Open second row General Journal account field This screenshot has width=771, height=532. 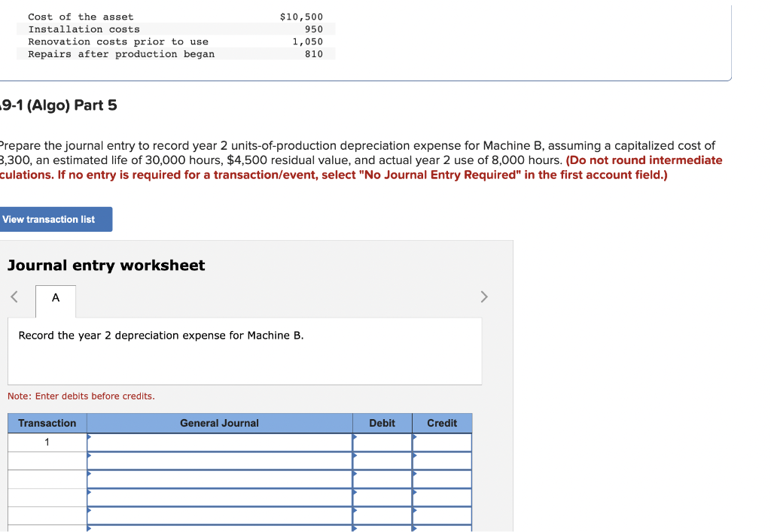click(x=220, y=461)
